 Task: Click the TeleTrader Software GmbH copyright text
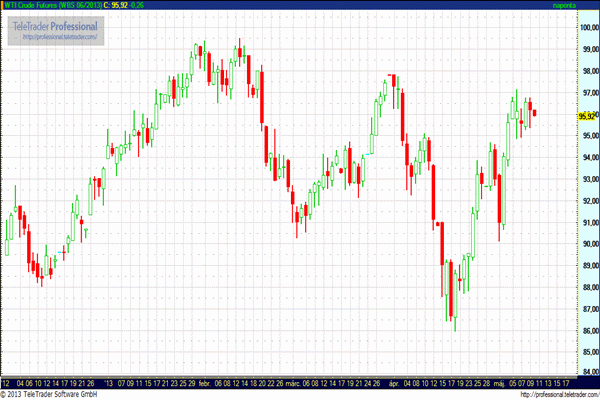point(59,395)
